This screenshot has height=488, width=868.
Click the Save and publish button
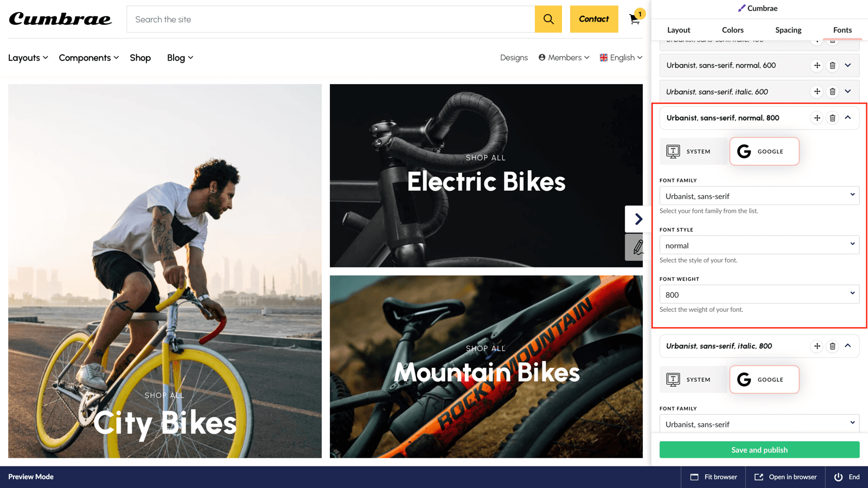[758, 450]
